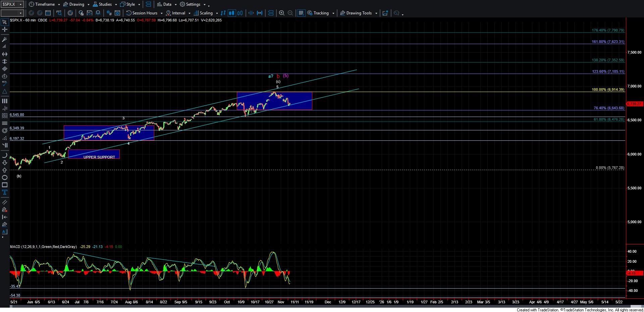Click the zoom in magnifier icon
This screenshot has height=312, width=644.
click(x=282, y=13)
